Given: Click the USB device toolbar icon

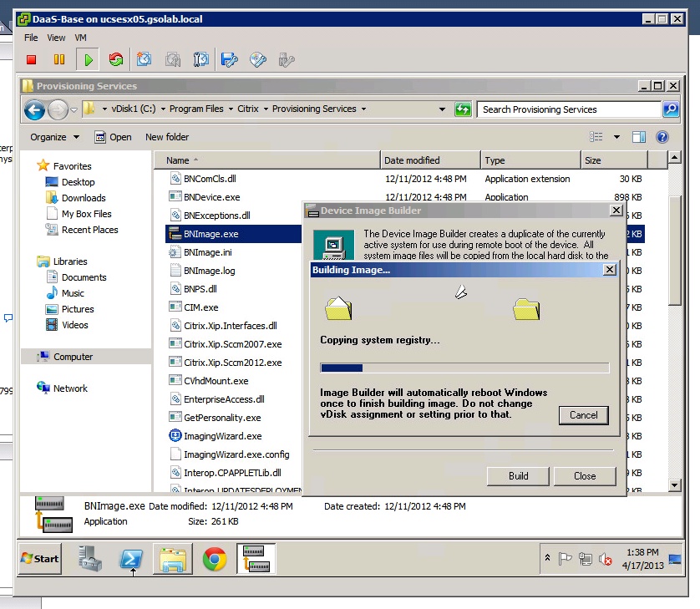Looking at the screenshot, I should (287, 60).
